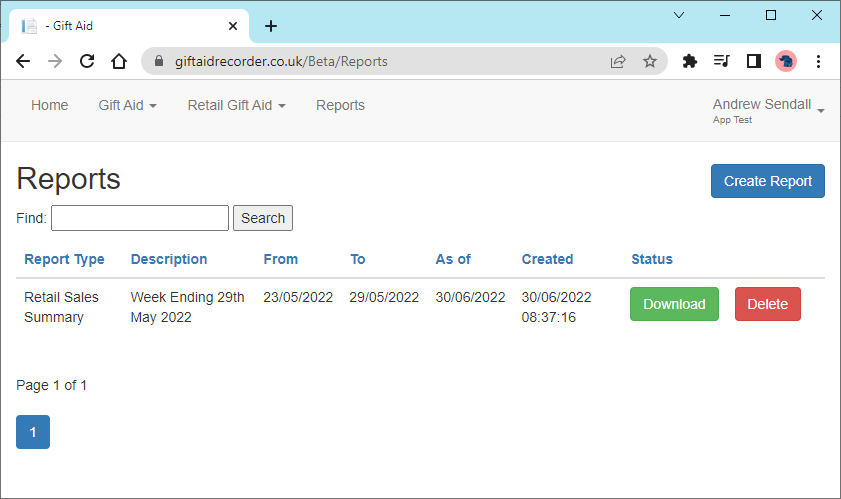View site info via the padlock icon
Viewport: 841px width, 499px height.
[159, 61]
